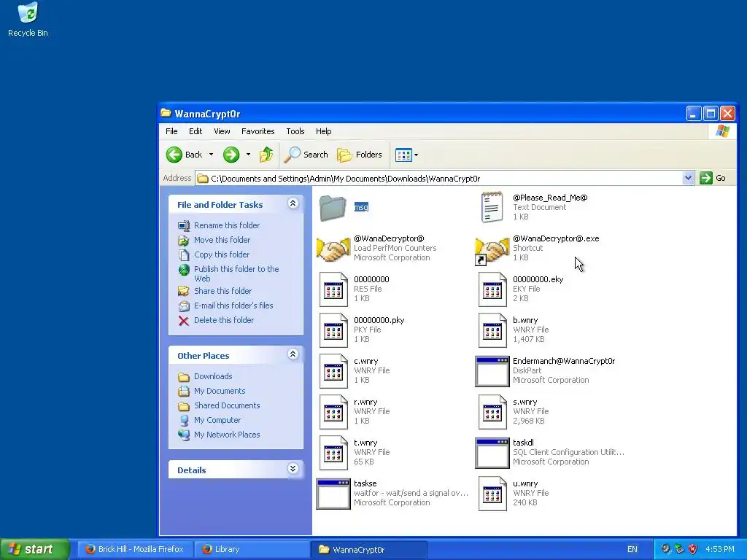Select the taskse application icon
Image resolution: width=747 pixels, height=560 pixels.
tap(333, 494)
